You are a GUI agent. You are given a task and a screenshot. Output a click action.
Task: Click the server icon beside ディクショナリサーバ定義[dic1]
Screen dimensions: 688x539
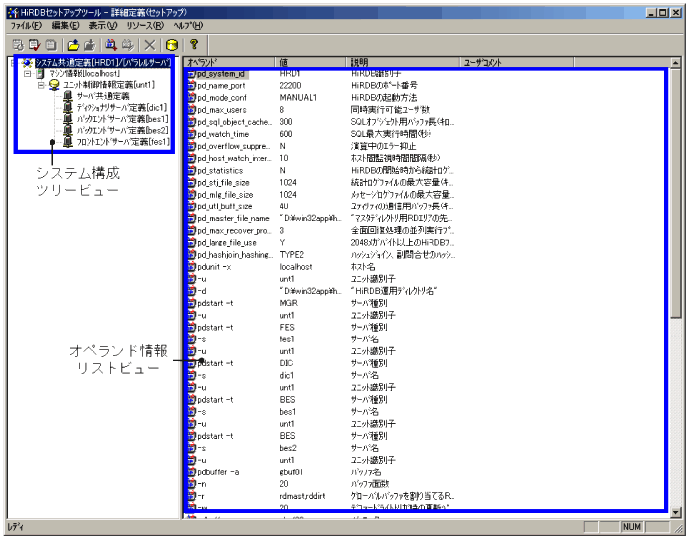68,108
